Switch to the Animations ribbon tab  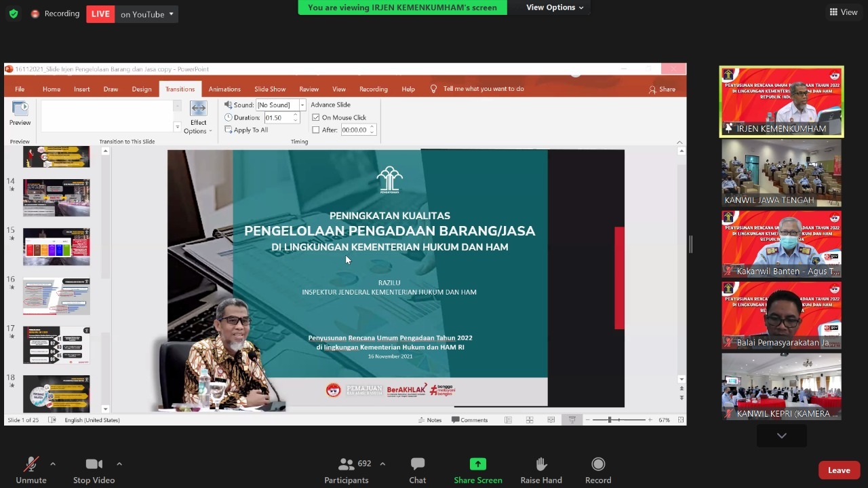click(x=224, y=89)
